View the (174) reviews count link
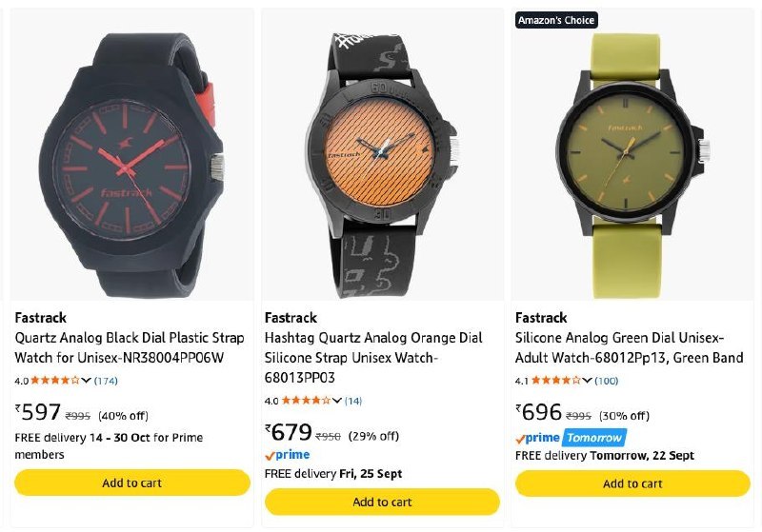 pos(106,381)
